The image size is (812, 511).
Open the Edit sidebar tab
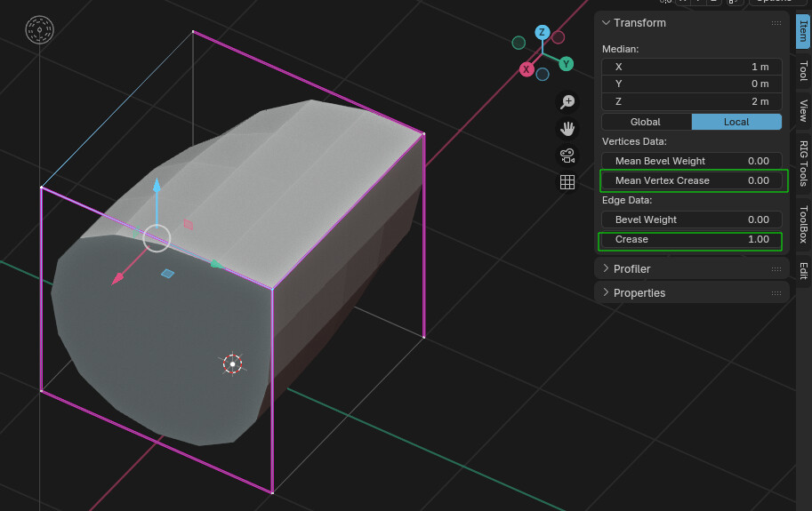[x=803, y=270]
